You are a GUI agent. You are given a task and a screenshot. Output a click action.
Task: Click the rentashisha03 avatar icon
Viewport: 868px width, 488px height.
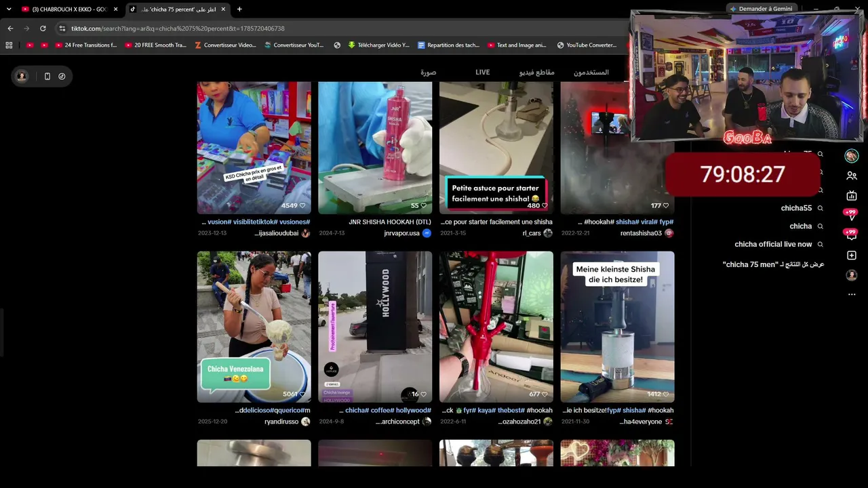(x=669, y=233)
